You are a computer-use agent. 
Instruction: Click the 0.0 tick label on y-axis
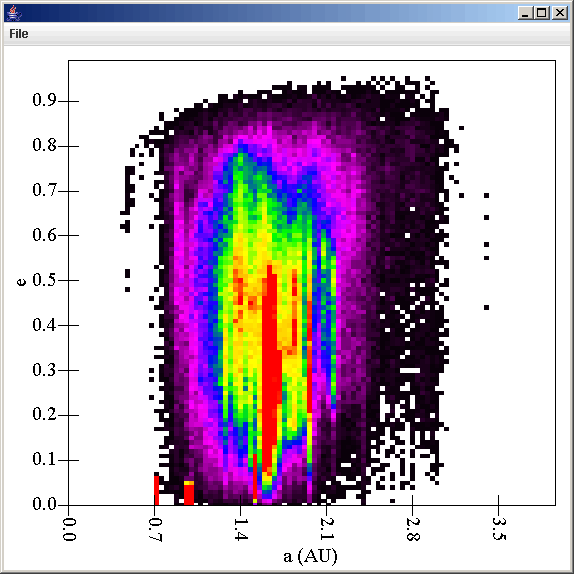pyautogui.click(x=44, y=504)
